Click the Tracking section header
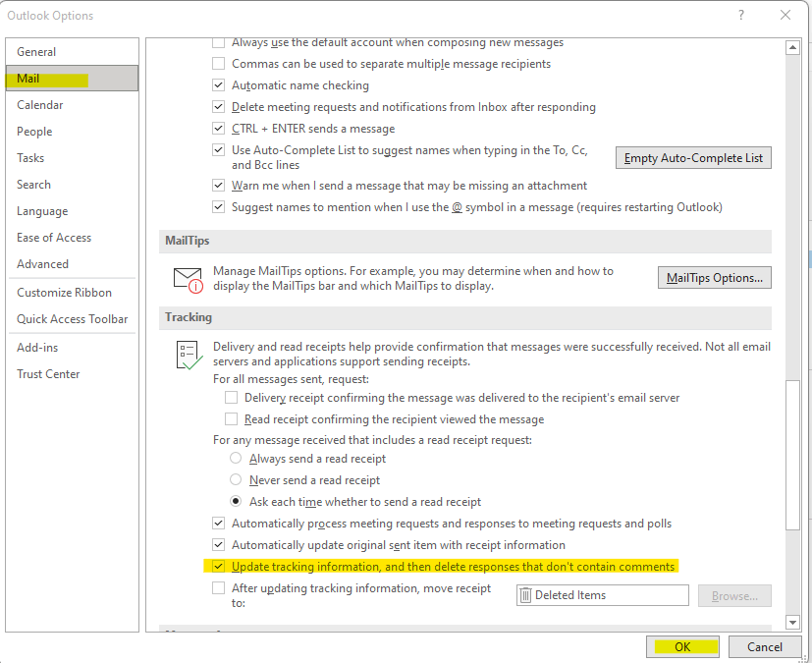 [465, 317]
